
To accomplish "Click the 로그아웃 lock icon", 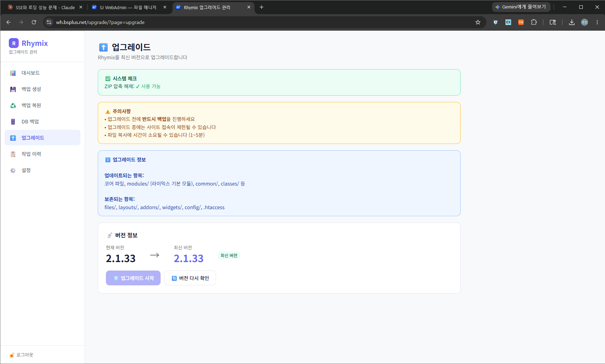I will pos(12,355).
